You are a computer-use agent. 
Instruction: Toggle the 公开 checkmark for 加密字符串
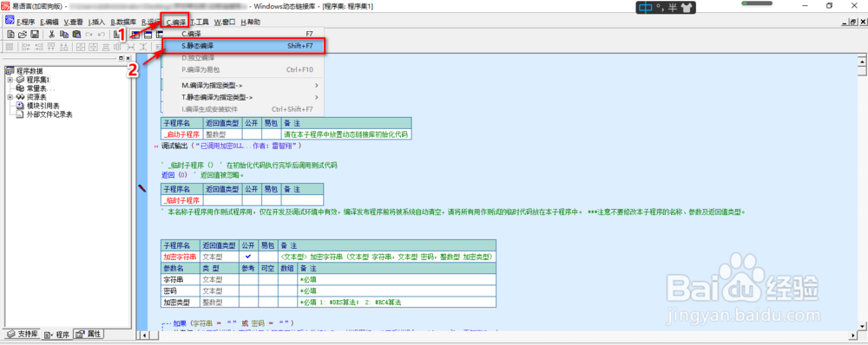click(x=248, y=257)
